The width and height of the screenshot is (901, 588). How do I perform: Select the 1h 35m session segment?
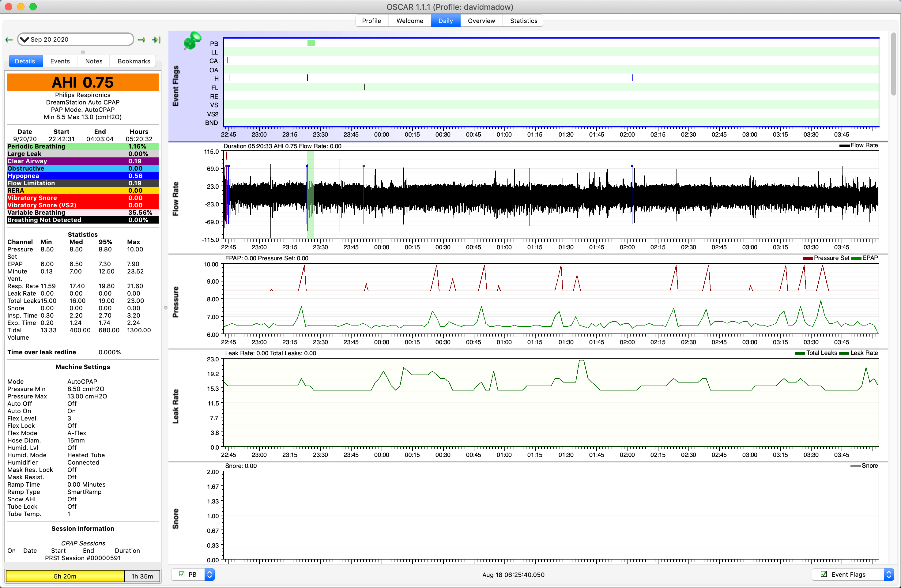[142, 576]
